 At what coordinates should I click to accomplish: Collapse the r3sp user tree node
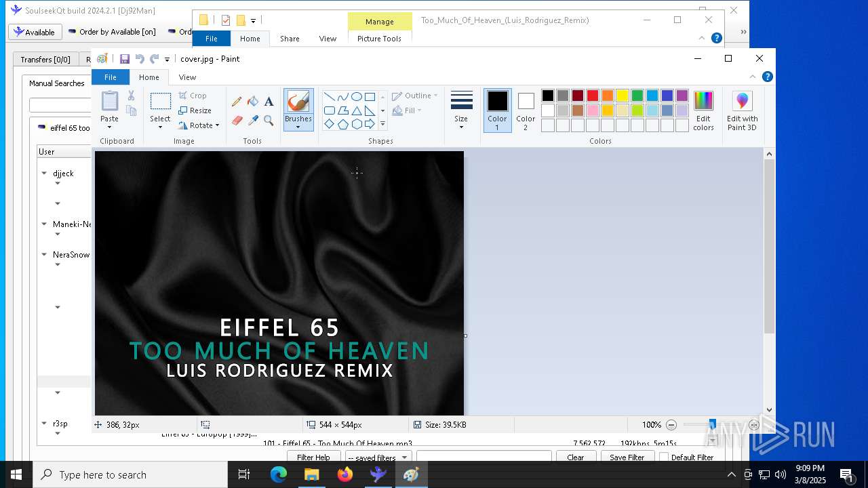pos(44,424)
